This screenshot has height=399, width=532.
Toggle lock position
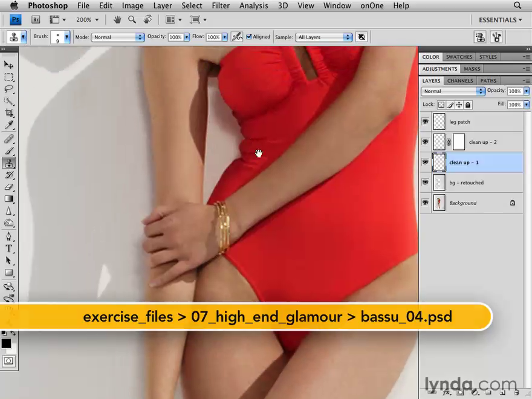pos(459,105)
